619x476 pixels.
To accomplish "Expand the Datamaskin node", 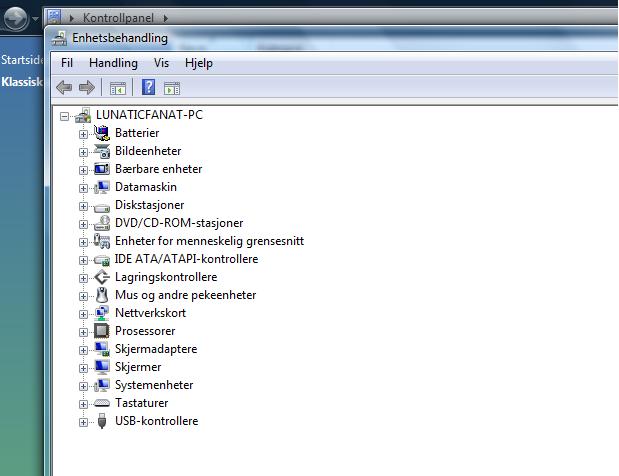I will click(x=83, y=188).
